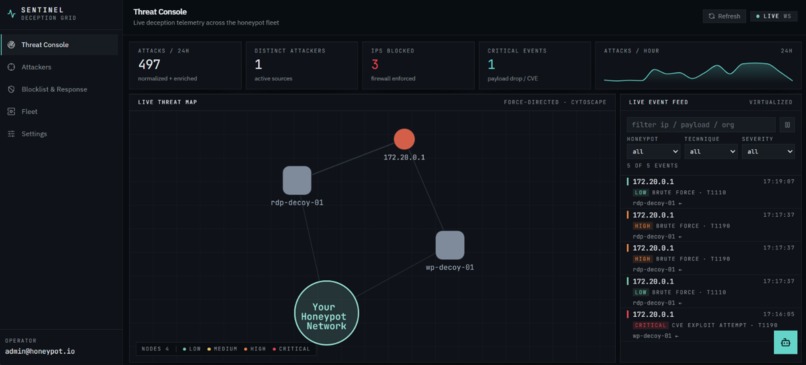Click the Threat Console sidebar icon
This screenshot has height=365, width=806.
point(11,45)
